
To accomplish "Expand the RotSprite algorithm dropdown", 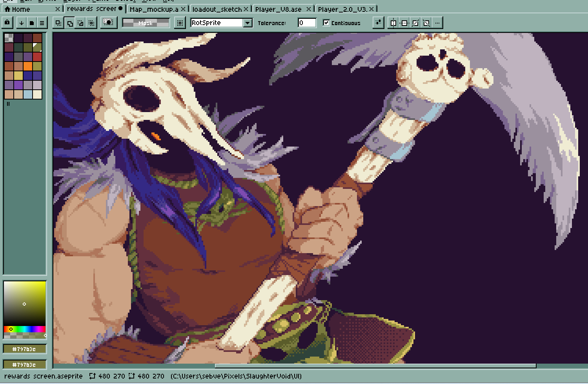I will click(248, 23).
